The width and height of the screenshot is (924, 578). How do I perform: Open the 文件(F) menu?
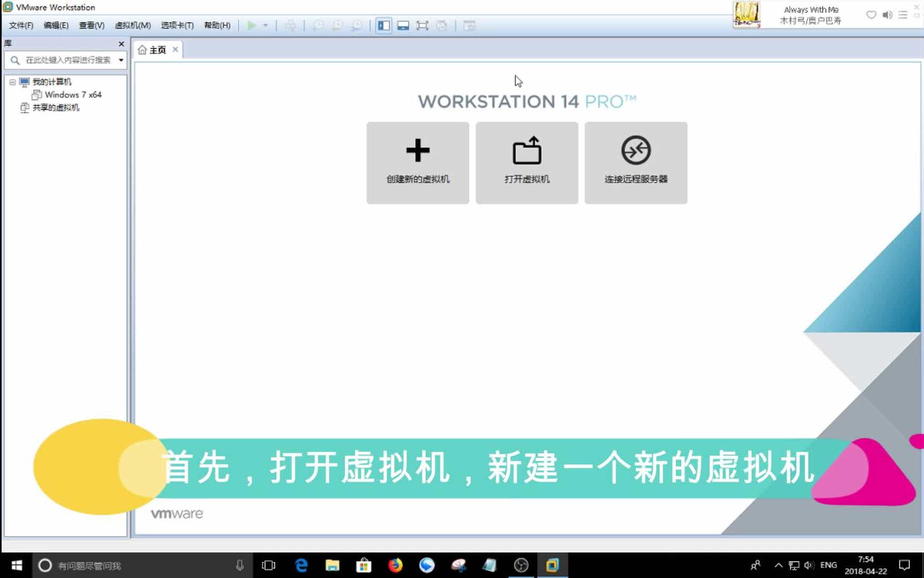coord(21,26)
